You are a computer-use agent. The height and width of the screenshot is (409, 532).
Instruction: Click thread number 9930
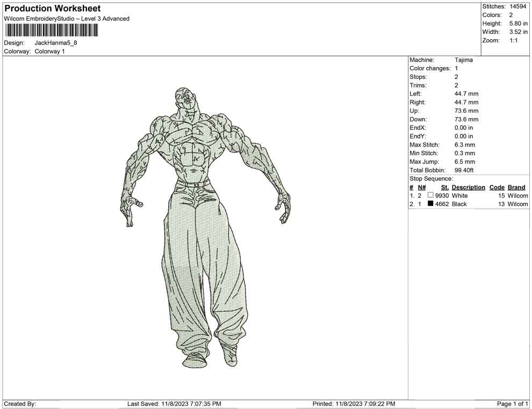coord(442,195)
